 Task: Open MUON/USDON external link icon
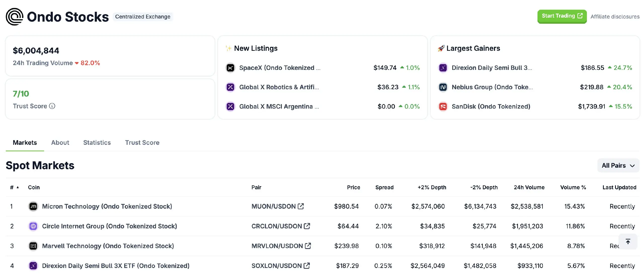tap(301, 206)
